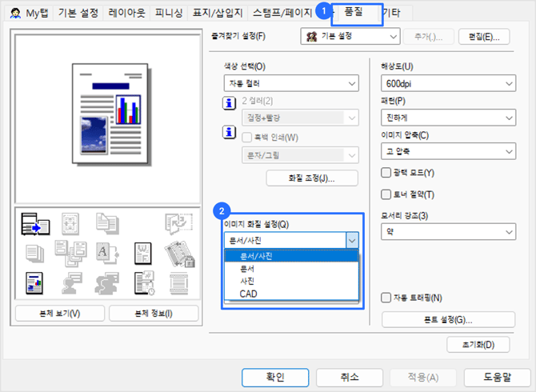Open the 이미지 압축 고 압축 dropdown
This screenshot has height=392, width=536.
[448, 151]
